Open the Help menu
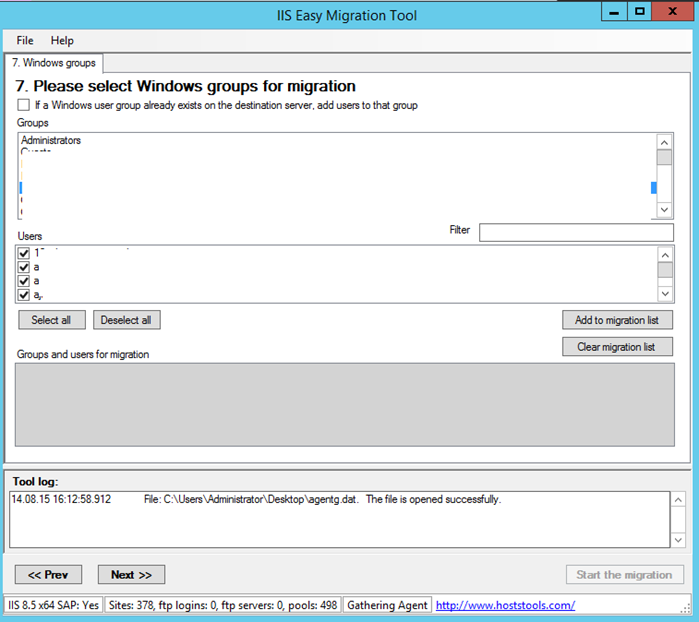The image size is (699, 622). click(x=62, y=41)
